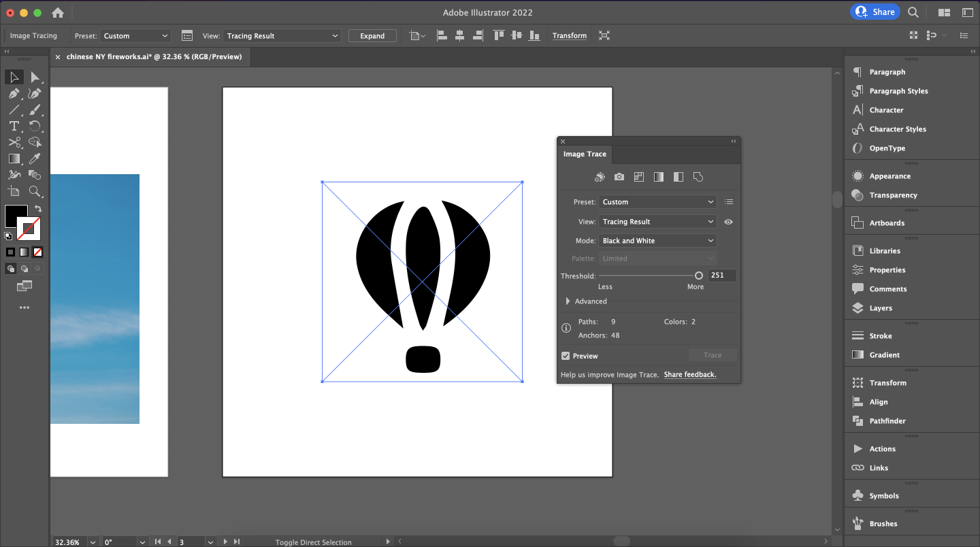Select the Direct Selection tool
The height and width of the screenshot is (547, 980).
35,78
